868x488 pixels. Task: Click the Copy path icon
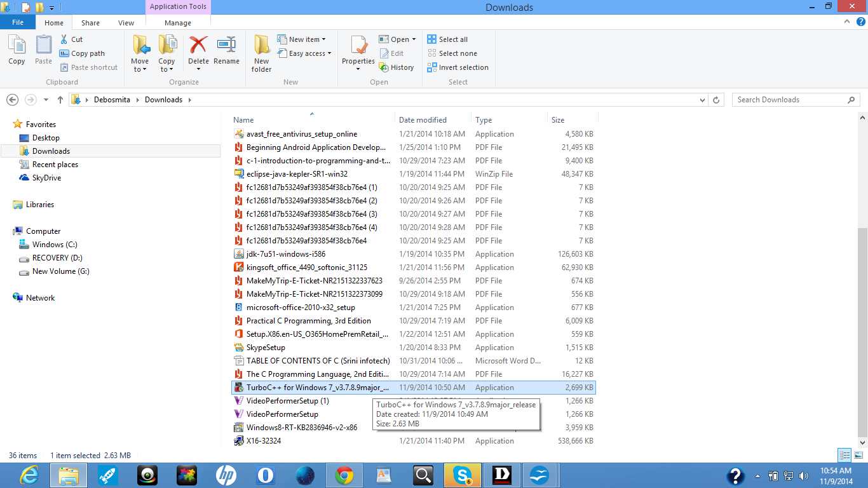click(x=65, y=53)
